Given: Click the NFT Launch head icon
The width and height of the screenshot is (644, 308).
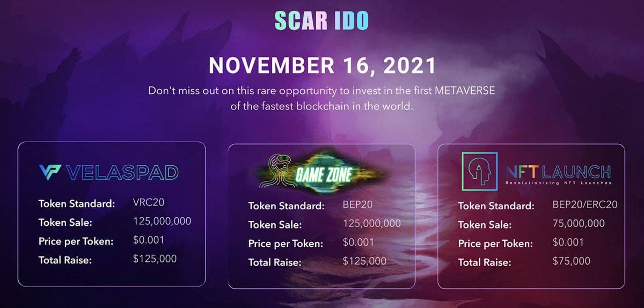Looking at the screenshot, I should click(479, 171).
